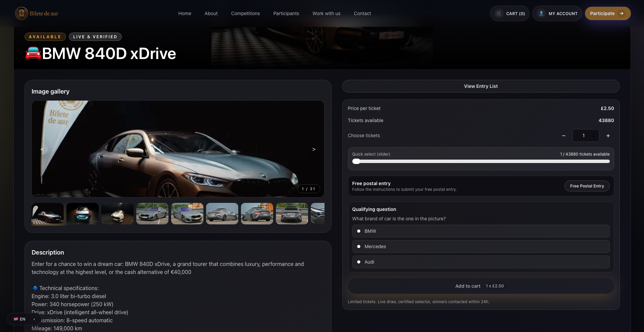Screen dimensions: 644x332
Task: Select eighth gallery thumbnail
Action: [292, 214]
